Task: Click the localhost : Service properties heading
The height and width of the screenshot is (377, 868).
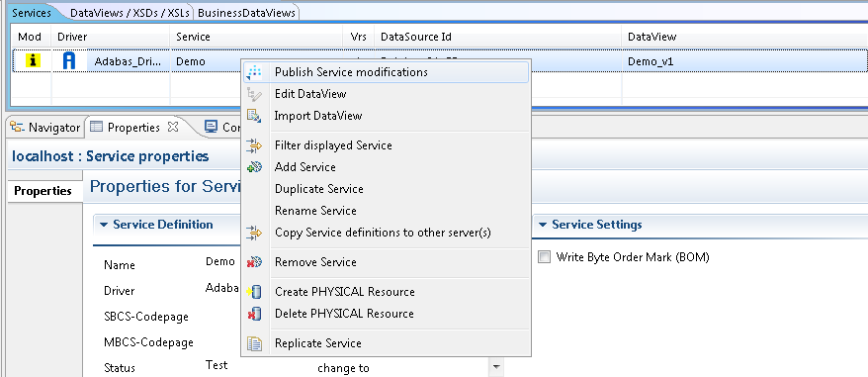Action: click(111, 156)
